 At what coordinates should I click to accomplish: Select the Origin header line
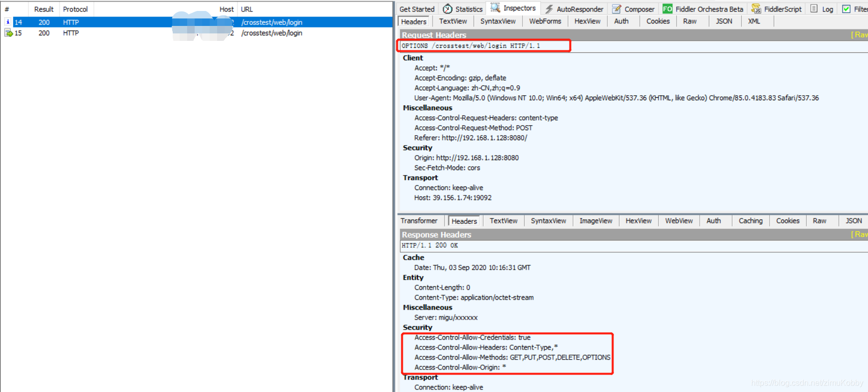(466, 158)
